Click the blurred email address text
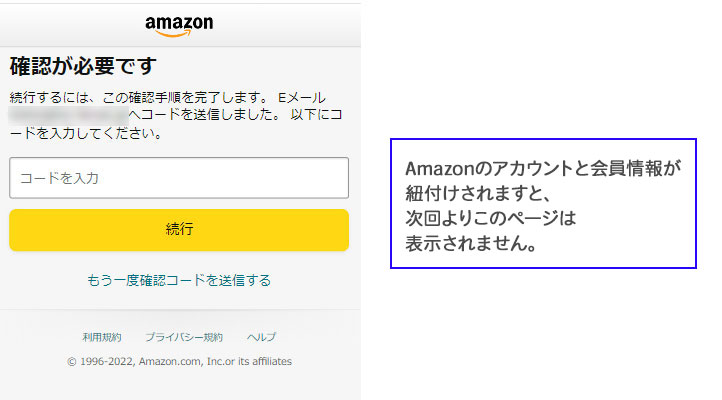Screen dimensions: 722x400 pos(68,115)
